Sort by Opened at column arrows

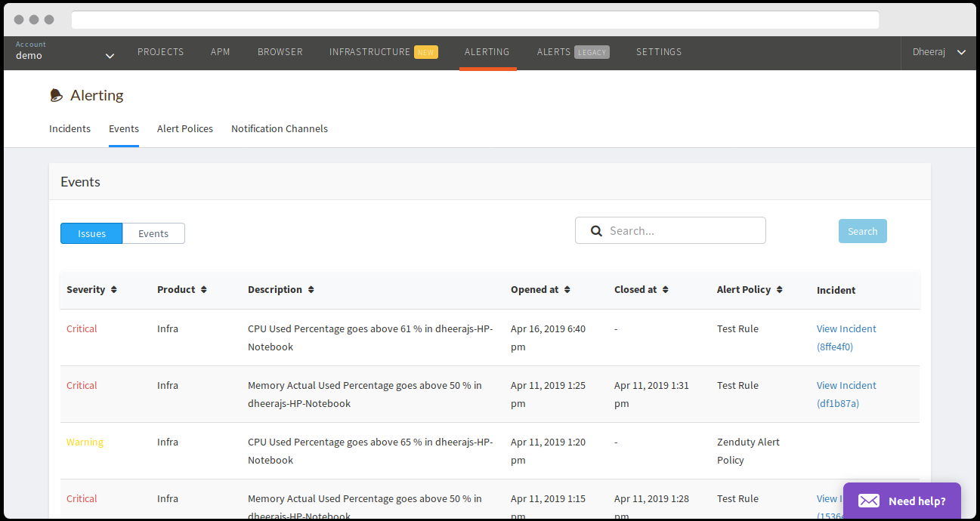click(x=567, y=290)
